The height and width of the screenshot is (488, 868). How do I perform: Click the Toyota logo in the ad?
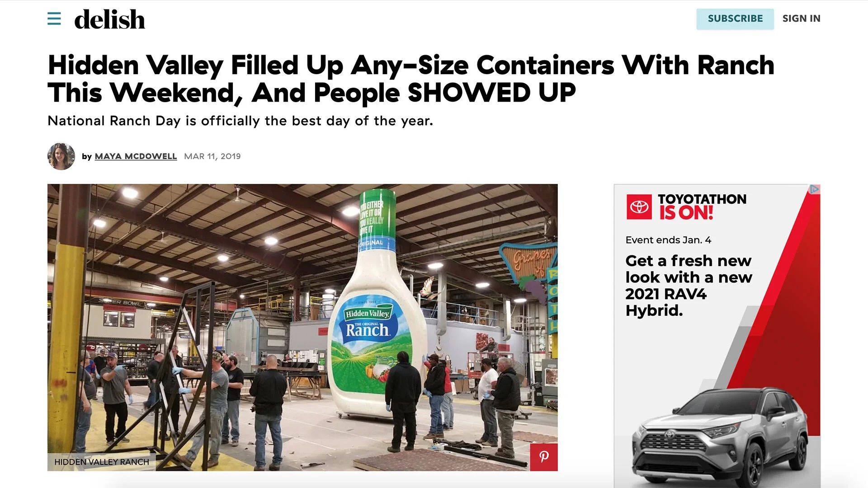(x=639, y=207)
